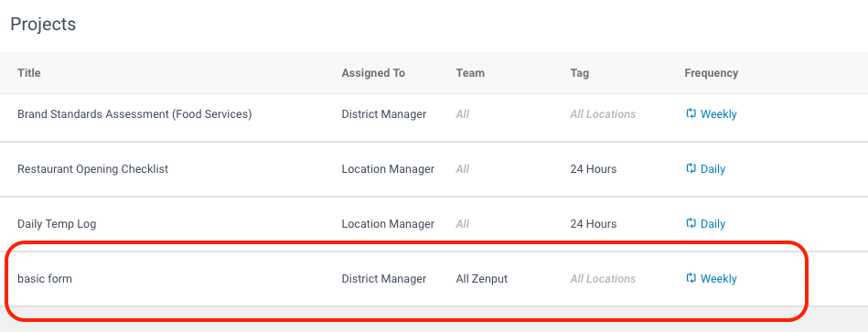Click the Frequency column header

(712, 73)
